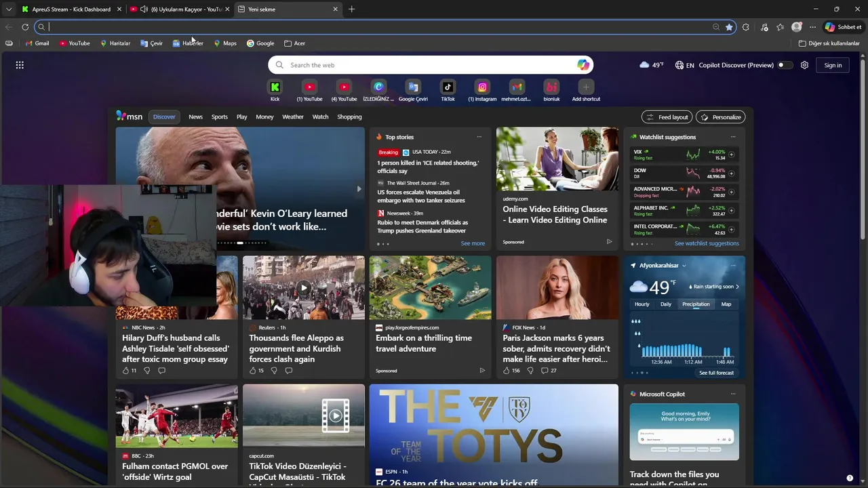Click See more under Top stories
Screen dimensions: 868x488
pyautogui.click(x=473, y=243)
